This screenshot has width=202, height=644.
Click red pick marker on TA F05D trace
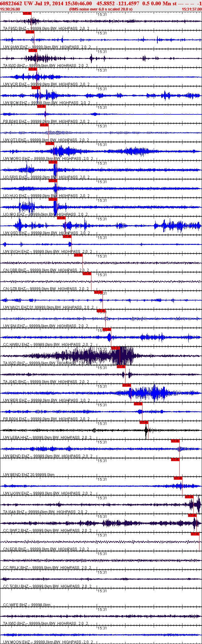pos(27,13)
